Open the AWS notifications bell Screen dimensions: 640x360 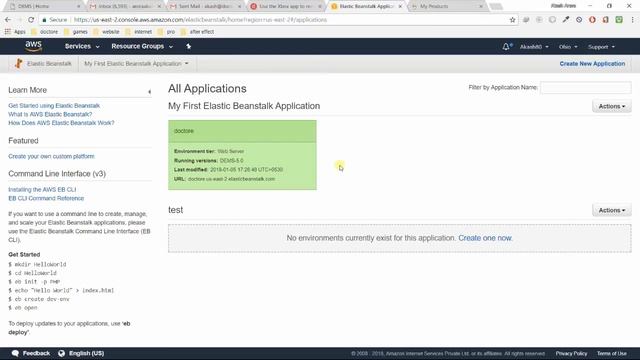(x=507, y=47)
